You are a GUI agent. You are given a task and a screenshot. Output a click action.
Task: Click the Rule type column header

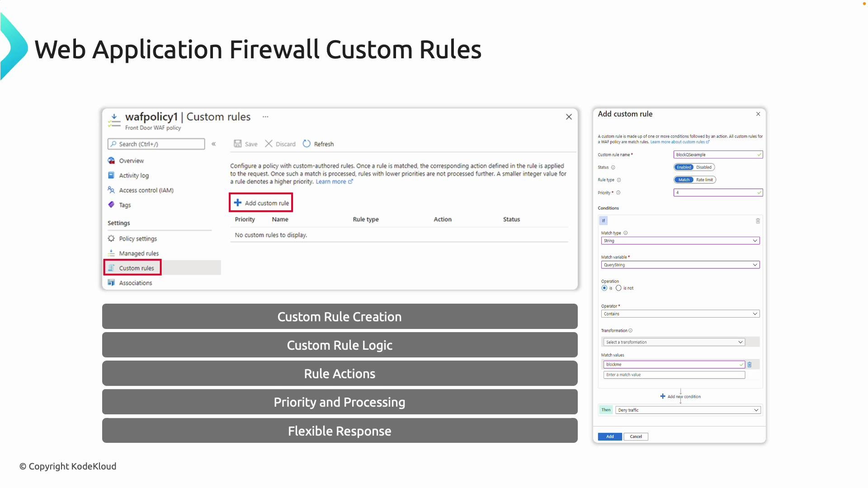point(366,220)
